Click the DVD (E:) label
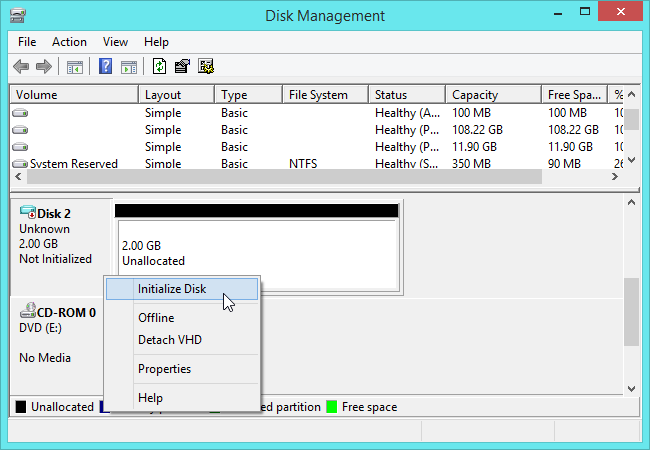This screenshot has width=650, height=450. click(x=40, y=328)
